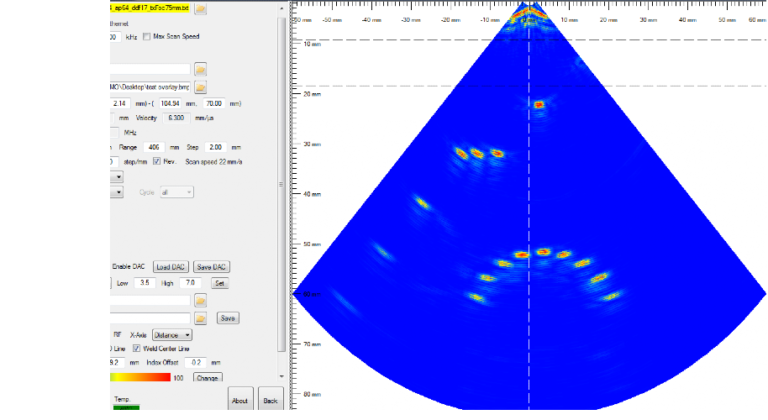Click the Back button

click(x=270, y=400)
